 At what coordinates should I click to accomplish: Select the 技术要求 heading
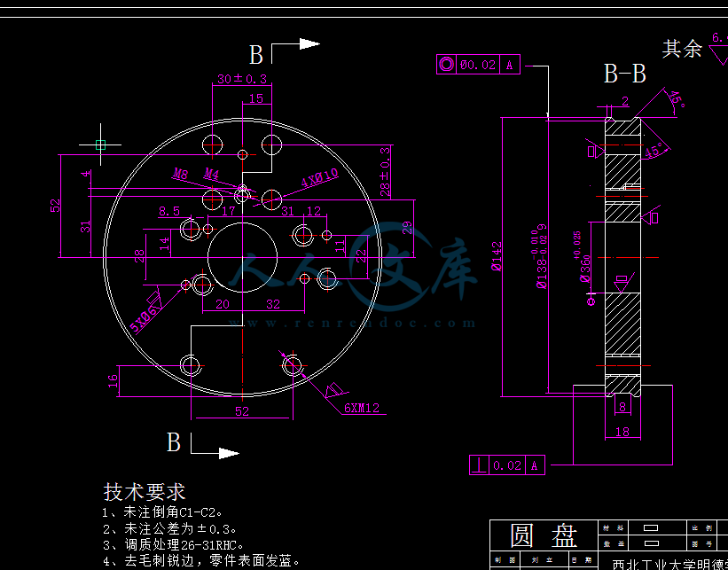pos(144,492)
